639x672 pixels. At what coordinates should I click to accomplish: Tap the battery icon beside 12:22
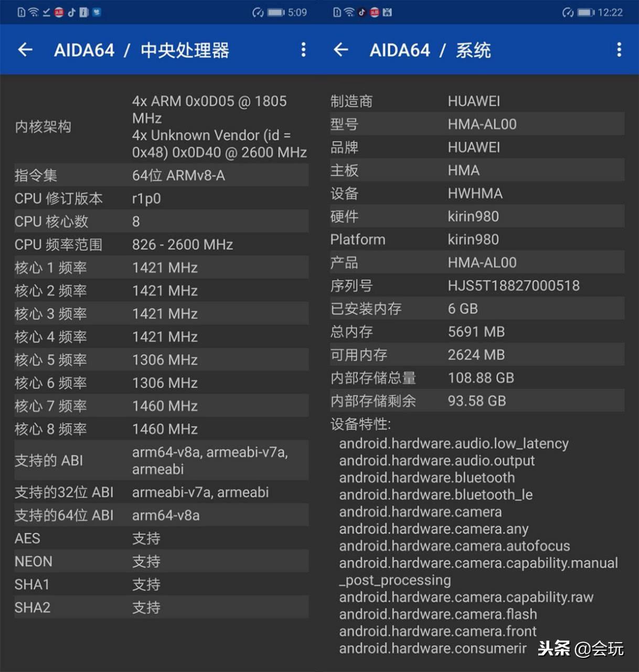tap(586, 13)
